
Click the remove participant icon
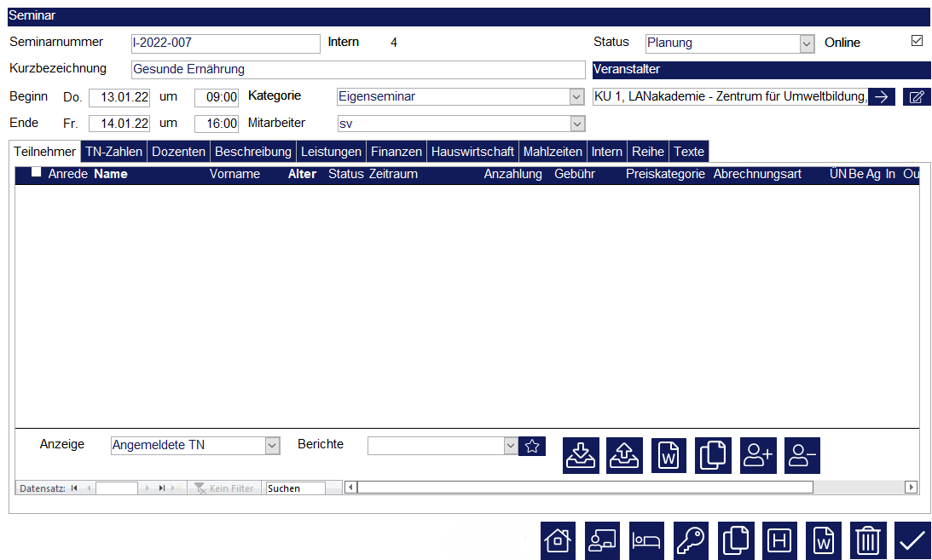coord(802,455)
